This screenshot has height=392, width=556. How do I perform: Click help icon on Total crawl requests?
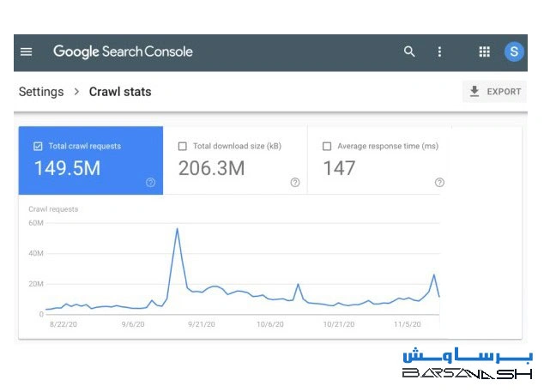[150, 182]
